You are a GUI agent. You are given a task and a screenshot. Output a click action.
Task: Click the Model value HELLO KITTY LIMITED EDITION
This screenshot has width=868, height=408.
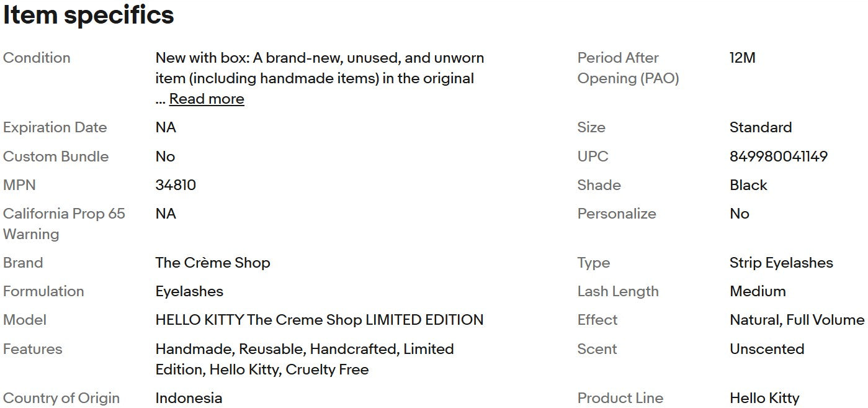tap(319, 320)
